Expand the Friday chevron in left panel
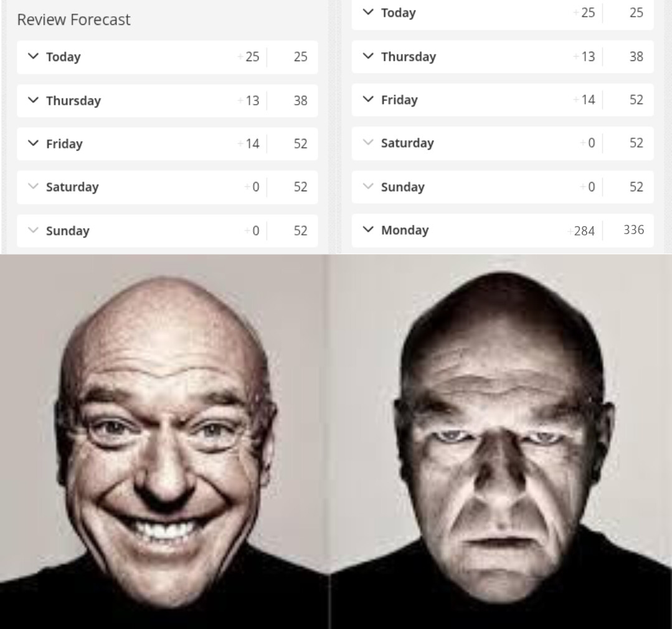Viewport: 672px width, 629px height. pos(33,143)
